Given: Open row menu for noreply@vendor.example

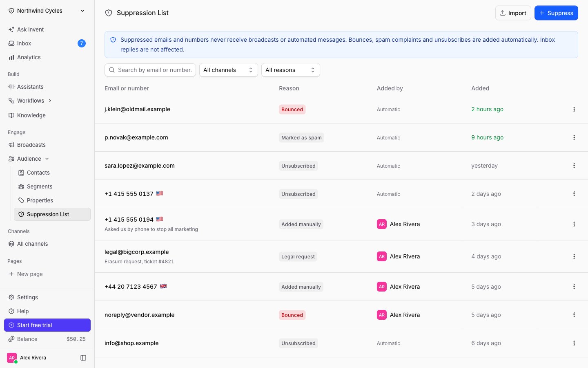Looking at the screenshot, I should pos(574,315).
